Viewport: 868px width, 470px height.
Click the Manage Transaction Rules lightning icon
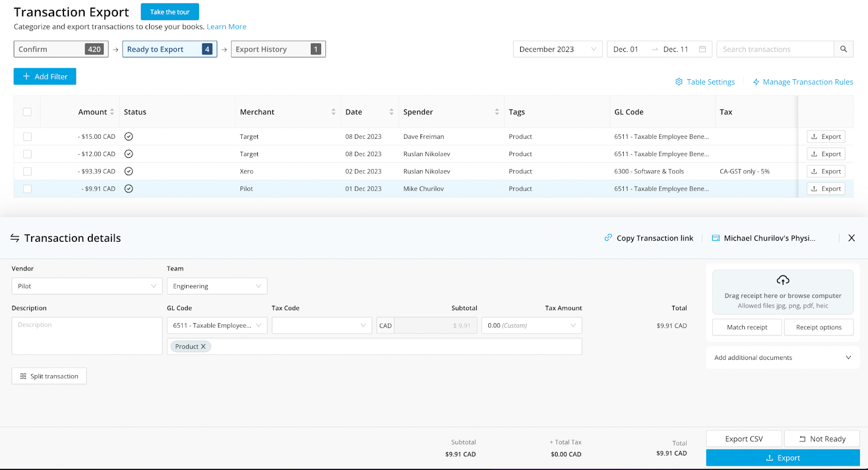point(756,82)
